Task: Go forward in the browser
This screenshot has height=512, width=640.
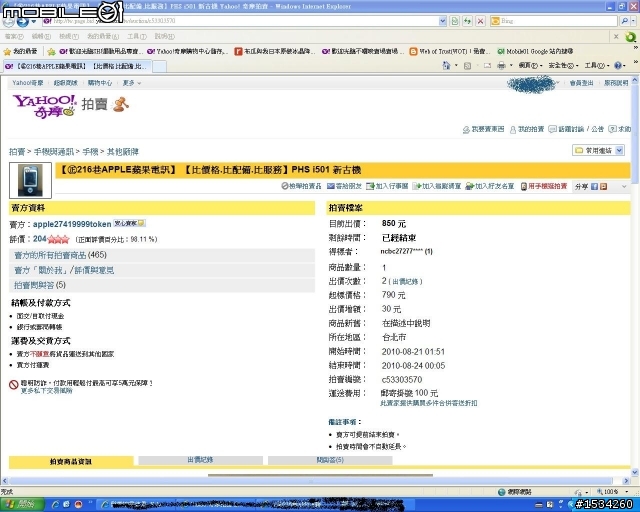Action: click(22, 21)
